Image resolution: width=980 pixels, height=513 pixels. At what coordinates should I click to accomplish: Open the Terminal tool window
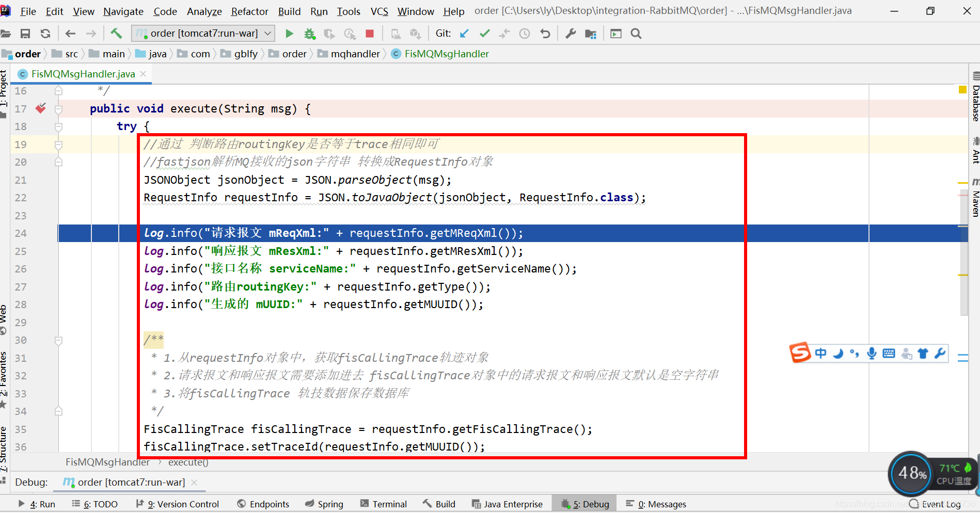(384, 504)
